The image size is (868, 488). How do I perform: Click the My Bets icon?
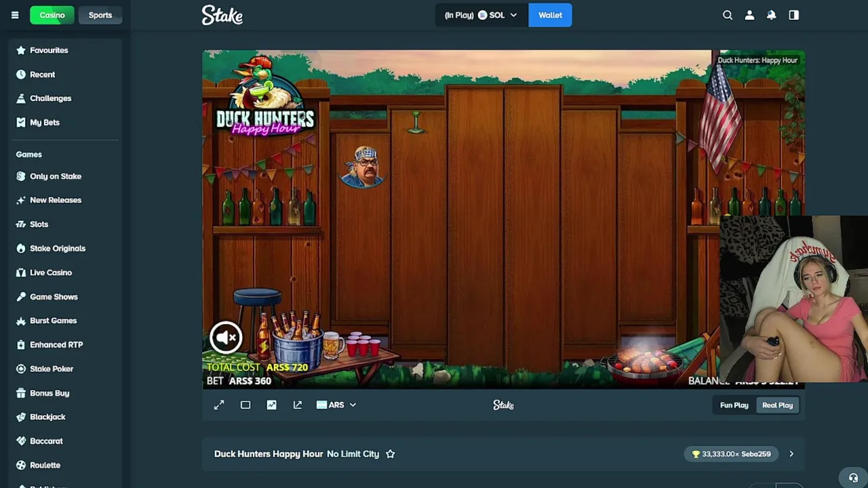[x=21, y=123]
